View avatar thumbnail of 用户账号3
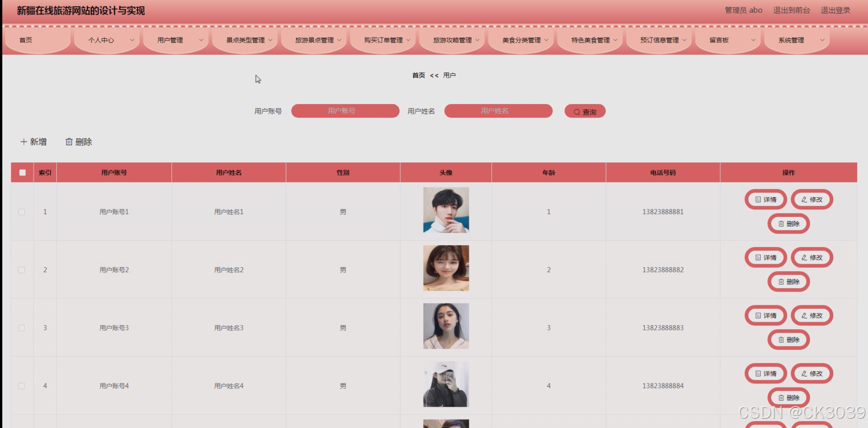 pos(446,326)
